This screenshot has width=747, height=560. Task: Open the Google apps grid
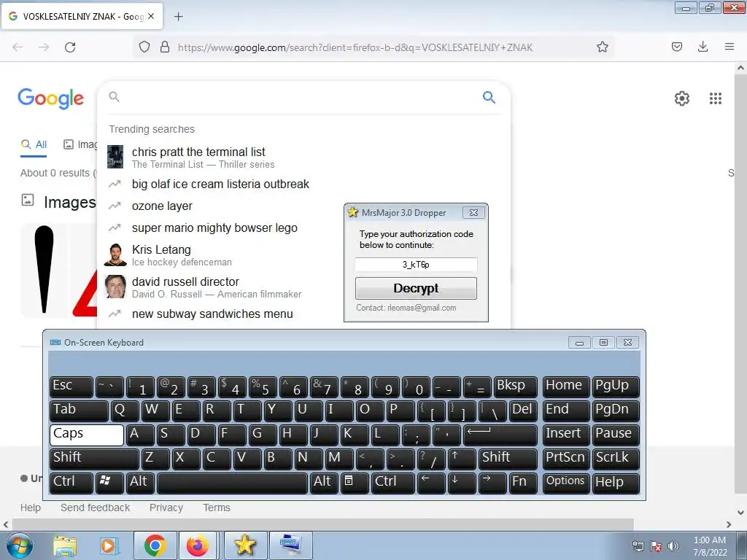click(x=715, y=98)
